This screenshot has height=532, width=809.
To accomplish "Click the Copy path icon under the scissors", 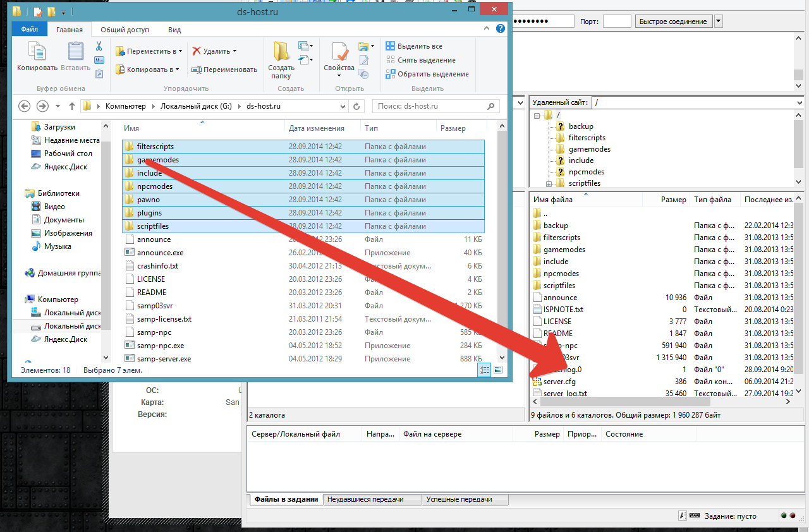I will [x=99, y=60].
